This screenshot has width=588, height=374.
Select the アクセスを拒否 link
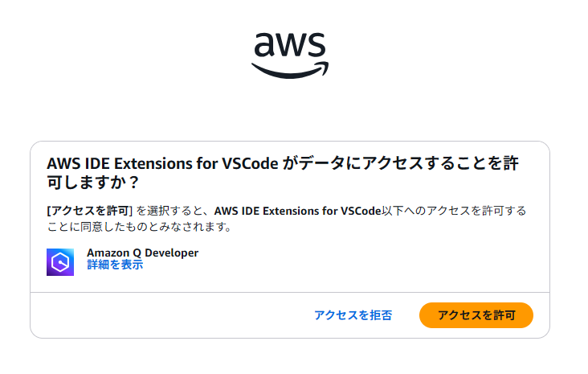(x=353, y=315)
